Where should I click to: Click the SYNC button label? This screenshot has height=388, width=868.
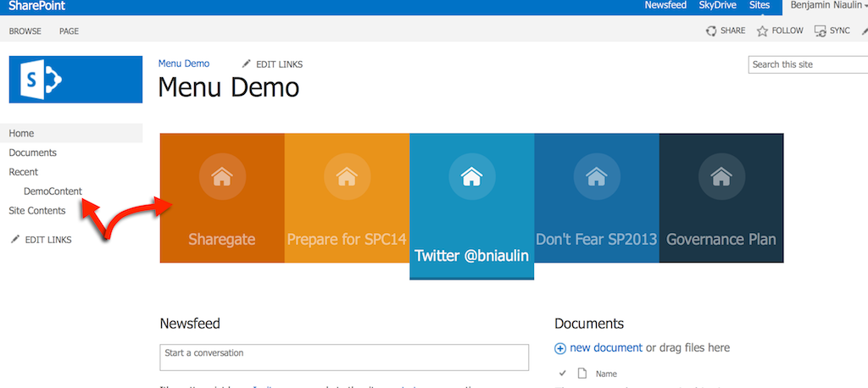click(840, 31)
